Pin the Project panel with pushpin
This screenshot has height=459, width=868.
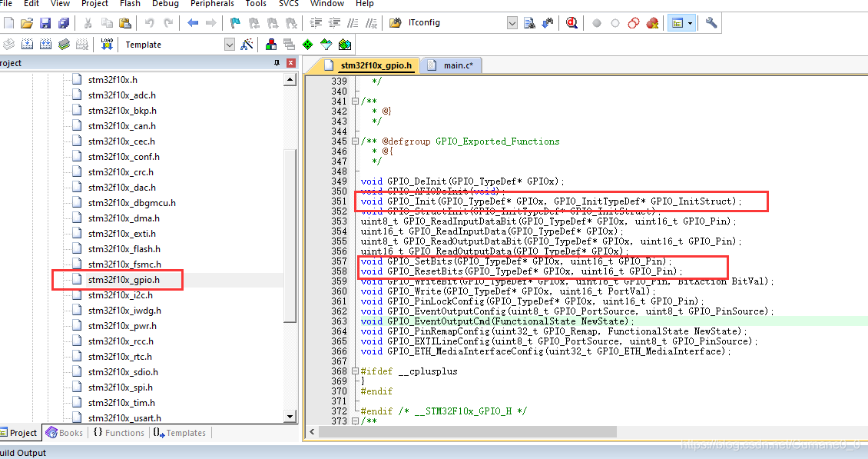pyautogui.click(x=277, y=63)
